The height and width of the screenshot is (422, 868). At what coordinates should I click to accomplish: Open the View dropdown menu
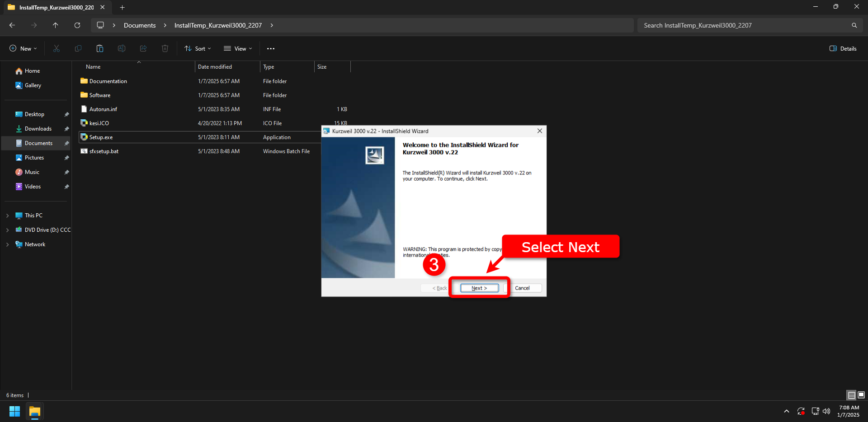pos(238,48)
